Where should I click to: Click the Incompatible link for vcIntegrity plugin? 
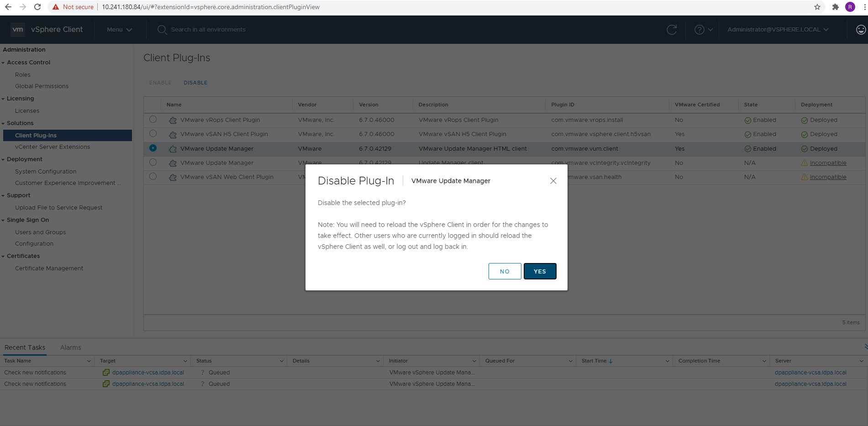[828, 163]
